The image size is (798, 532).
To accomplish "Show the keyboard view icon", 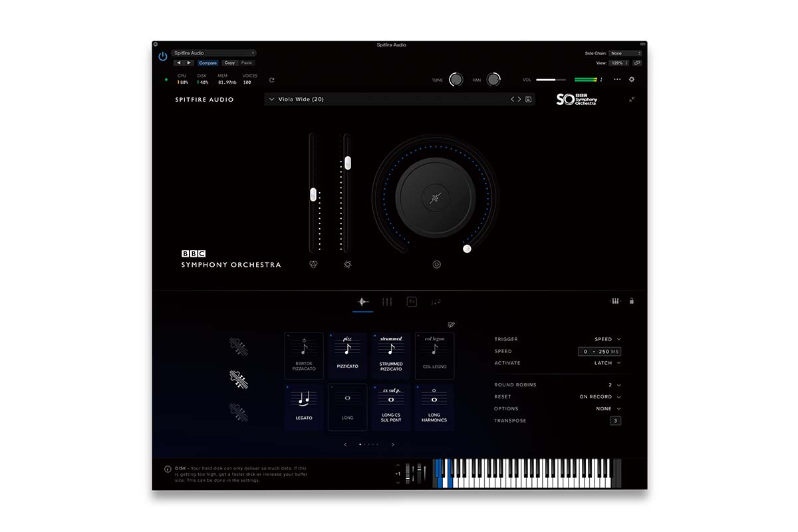I will (615, 301).
